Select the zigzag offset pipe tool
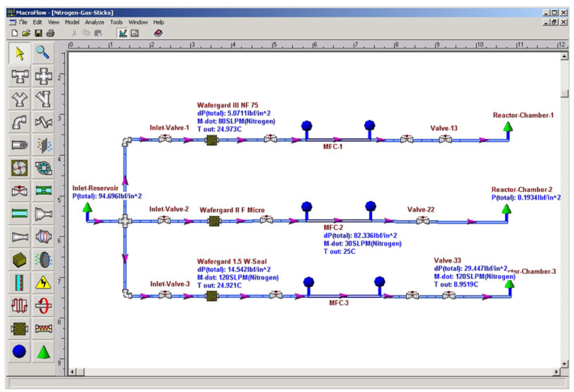The height and width of the screenshot is (392, 574). click(x=43, y=123)
